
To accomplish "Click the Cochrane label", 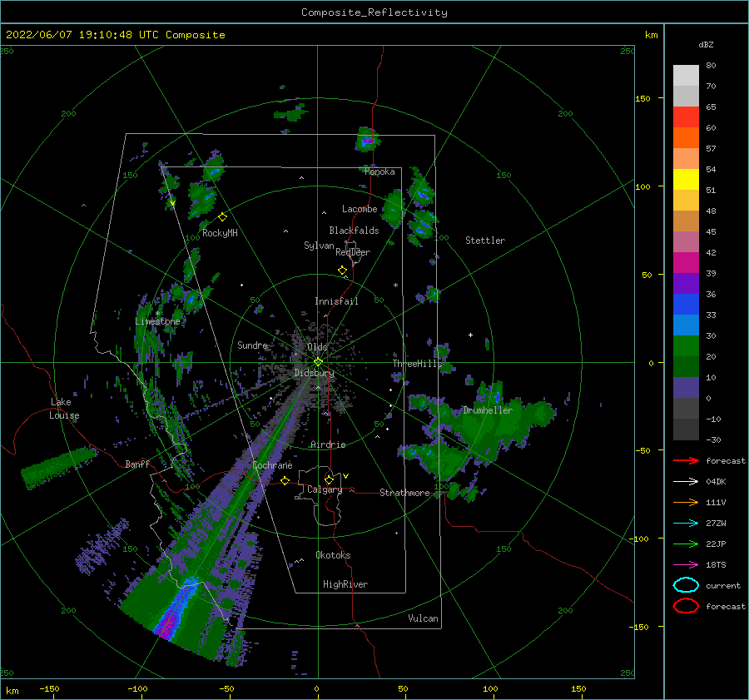I will click(272, 465).
